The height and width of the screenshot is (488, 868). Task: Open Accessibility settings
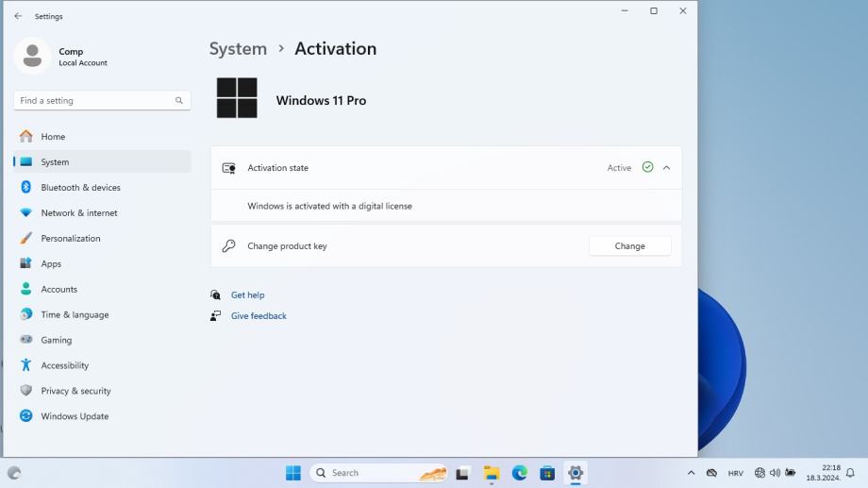click(x=102, y=365)
